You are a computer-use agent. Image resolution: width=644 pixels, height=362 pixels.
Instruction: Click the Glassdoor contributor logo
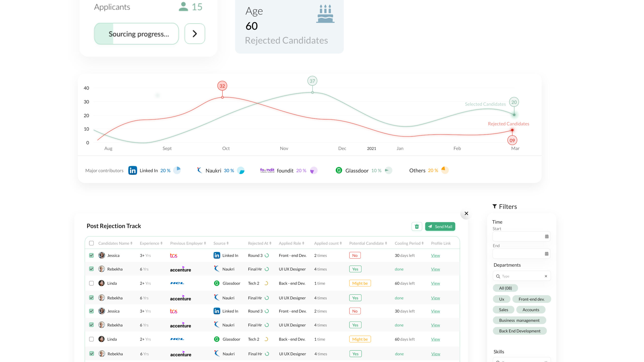[339, 170]
